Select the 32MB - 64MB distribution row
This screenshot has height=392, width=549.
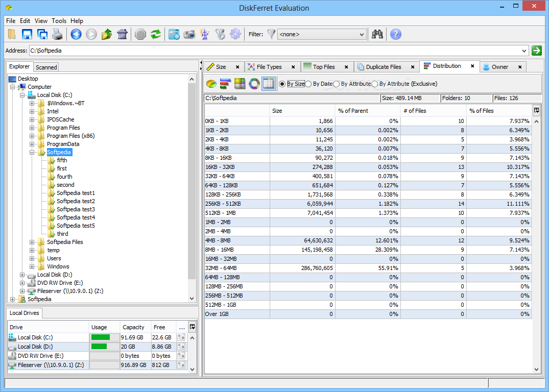tap(368, 268)
